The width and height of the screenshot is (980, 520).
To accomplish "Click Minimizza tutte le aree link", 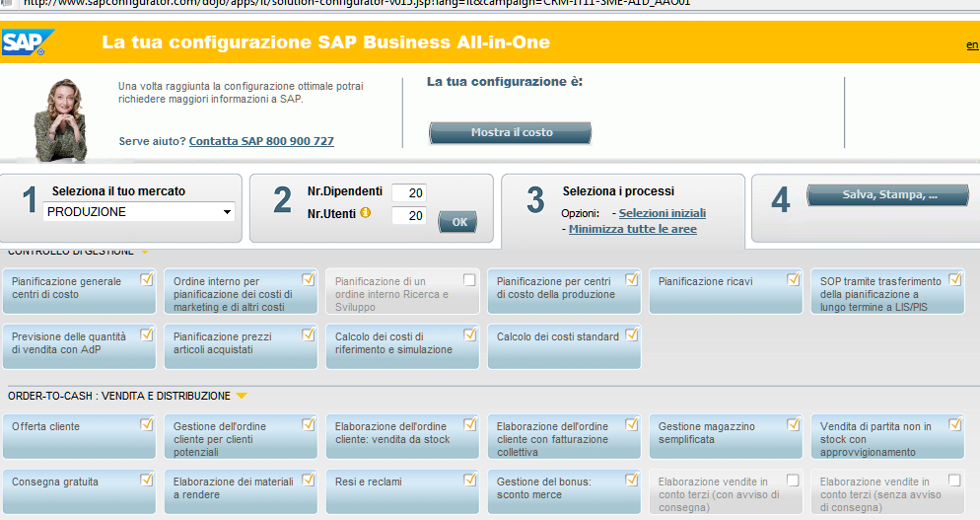I will (x=633, y=229).
